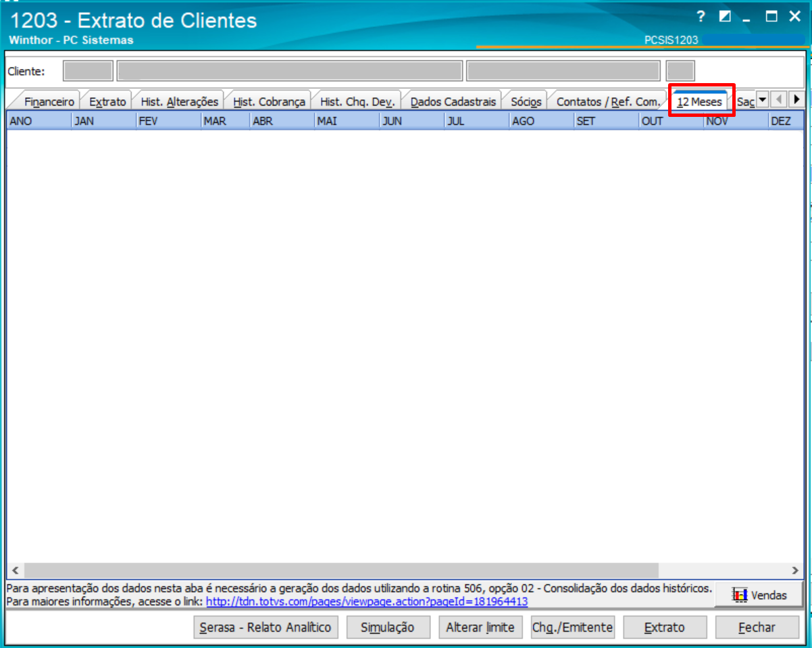
Task: Click the SET column header
Action: pos(606,122)
